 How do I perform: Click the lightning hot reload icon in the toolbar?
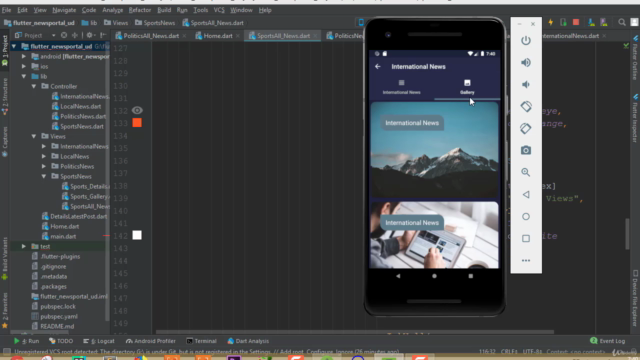[551, 22]
